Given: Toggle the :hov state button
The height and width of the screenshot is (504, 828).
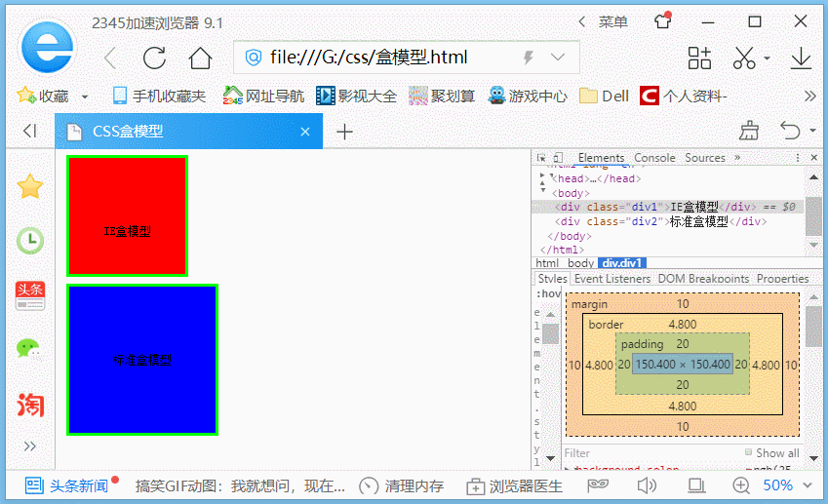Looking at the screenshot, I should (548, 293).
